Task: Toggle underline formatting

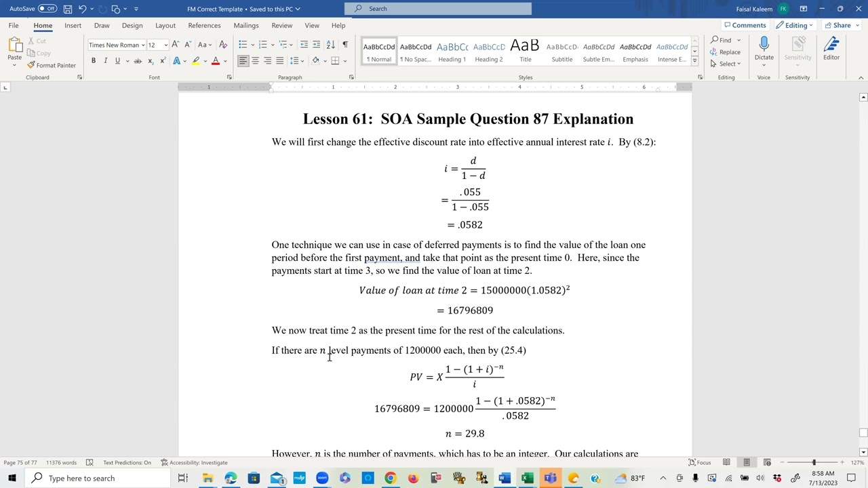Action: click(x=117, y=61)
